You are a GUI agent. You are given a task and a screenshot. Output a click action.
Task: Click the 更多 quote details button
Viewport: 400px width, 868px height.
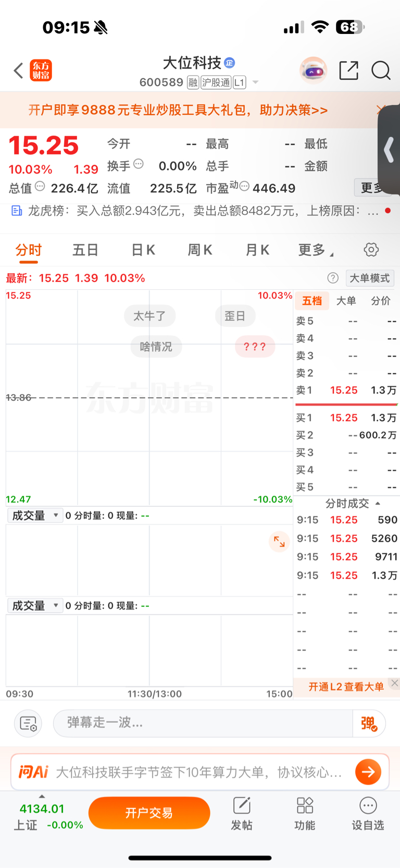372,188
